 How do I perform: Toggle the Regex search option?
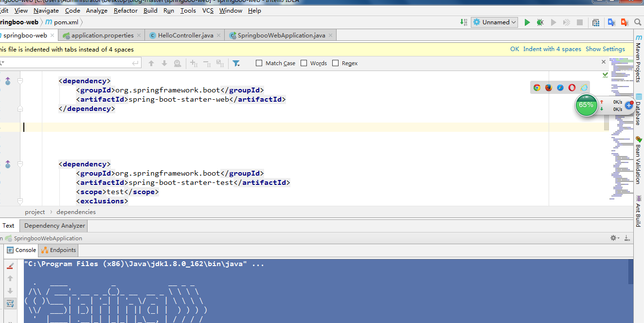[335, 63]
